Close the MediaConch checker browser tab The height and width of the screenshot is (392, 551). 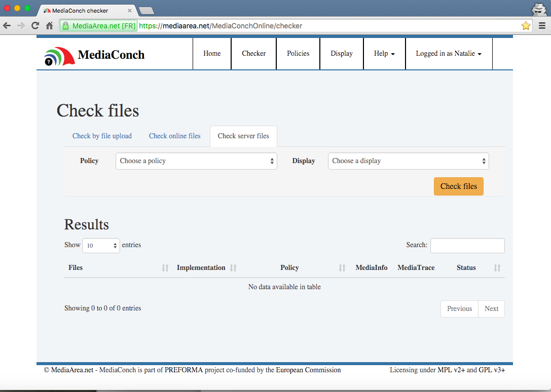130,11
